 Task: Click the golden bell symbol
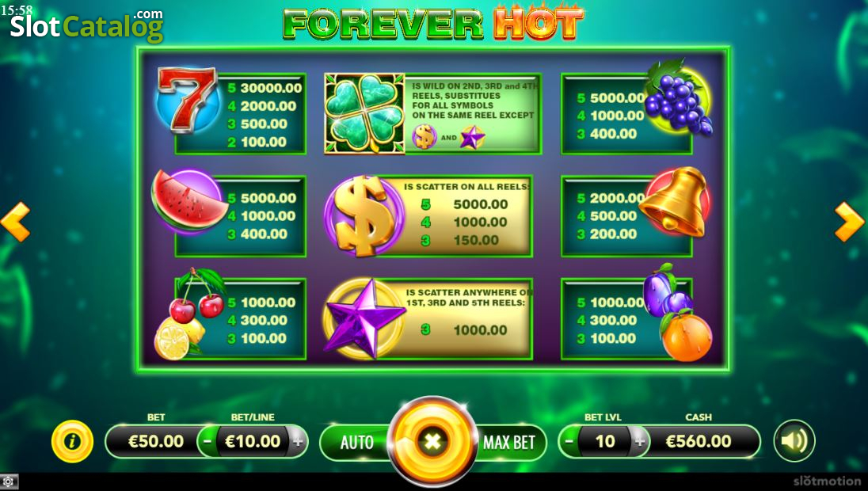tap(676, 202)
